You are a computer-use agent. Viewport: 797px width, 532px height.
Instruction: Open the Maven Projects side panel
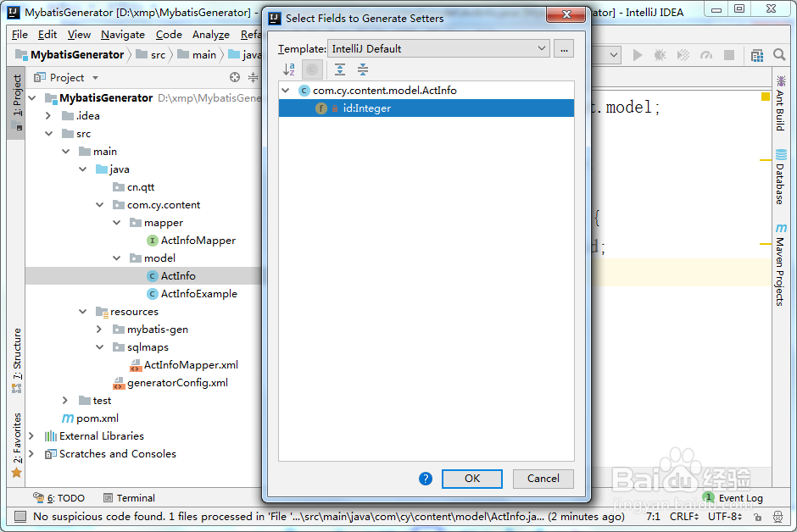(780, 265)
